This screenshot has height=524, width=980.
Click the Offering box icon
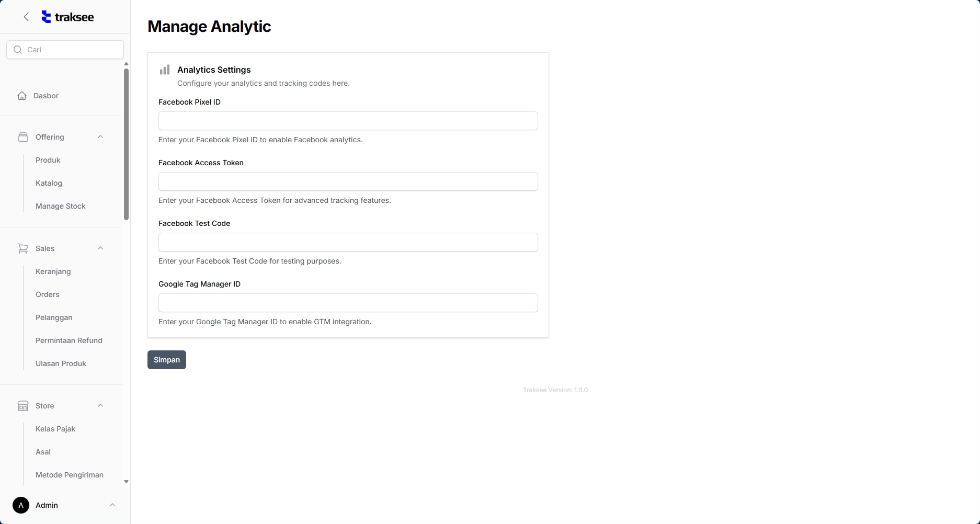pyautogui.click(x=23, y=137)
